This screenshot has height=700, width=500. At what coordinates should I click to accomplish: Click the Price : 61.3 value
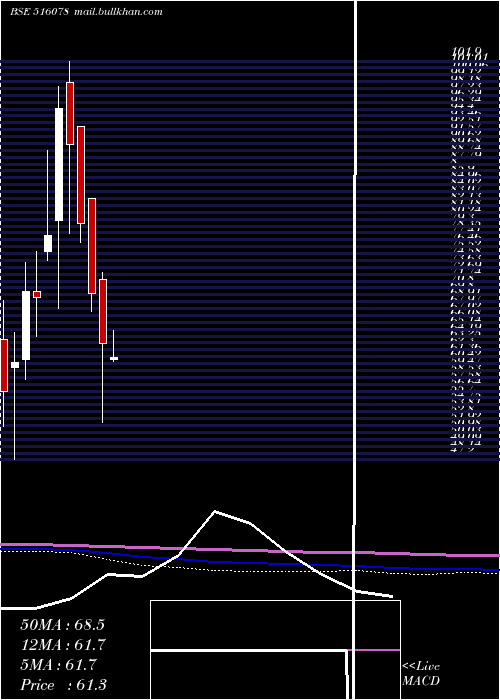pos(63,685)
